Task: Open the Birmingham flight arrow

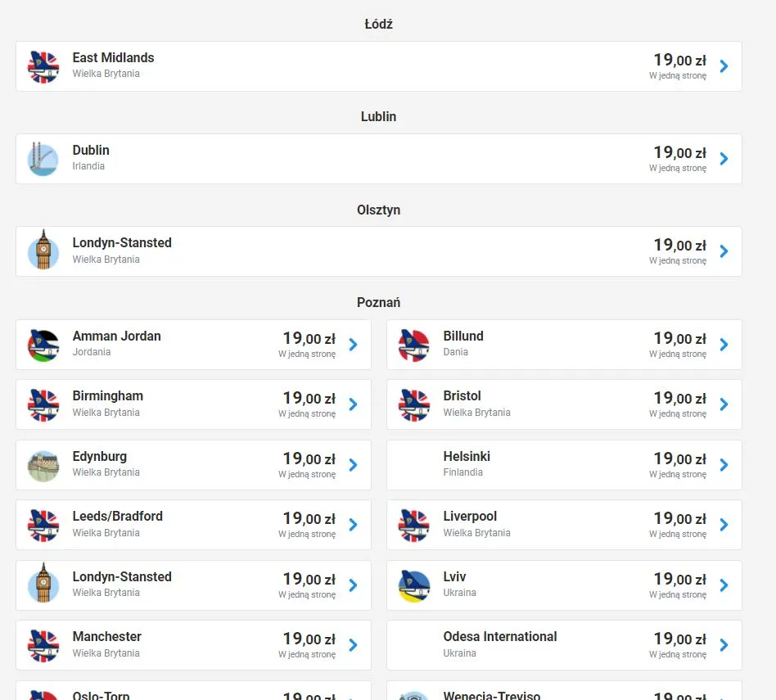Action: point(353,404)
